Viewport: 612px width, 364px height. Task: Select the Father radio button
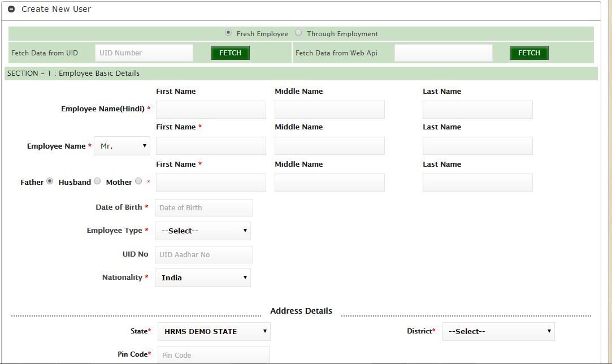click(x=50, y=181)
